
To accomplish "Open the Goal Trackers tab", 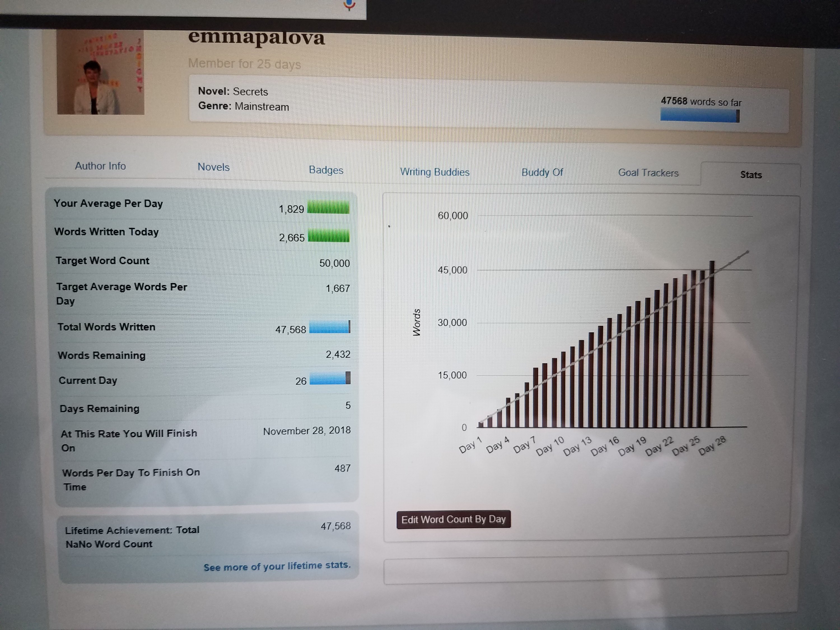I will [648, 173].
